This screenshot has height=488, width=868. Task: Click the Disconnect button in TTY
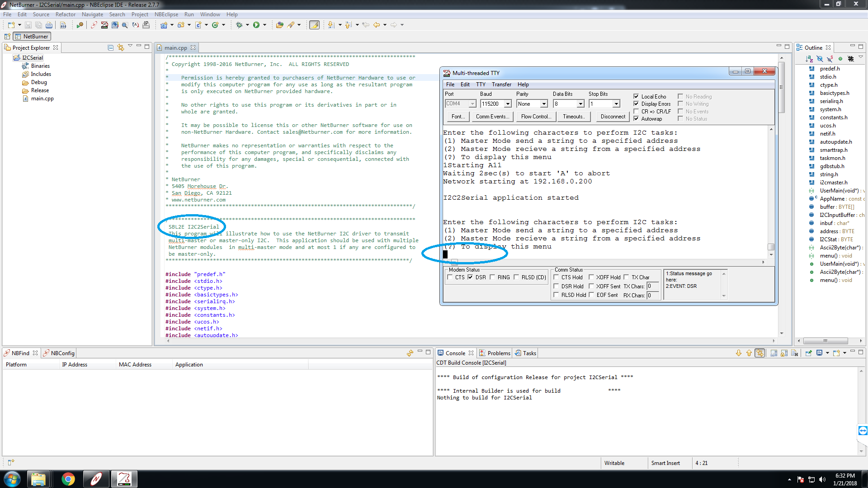[x=613, y=116]
